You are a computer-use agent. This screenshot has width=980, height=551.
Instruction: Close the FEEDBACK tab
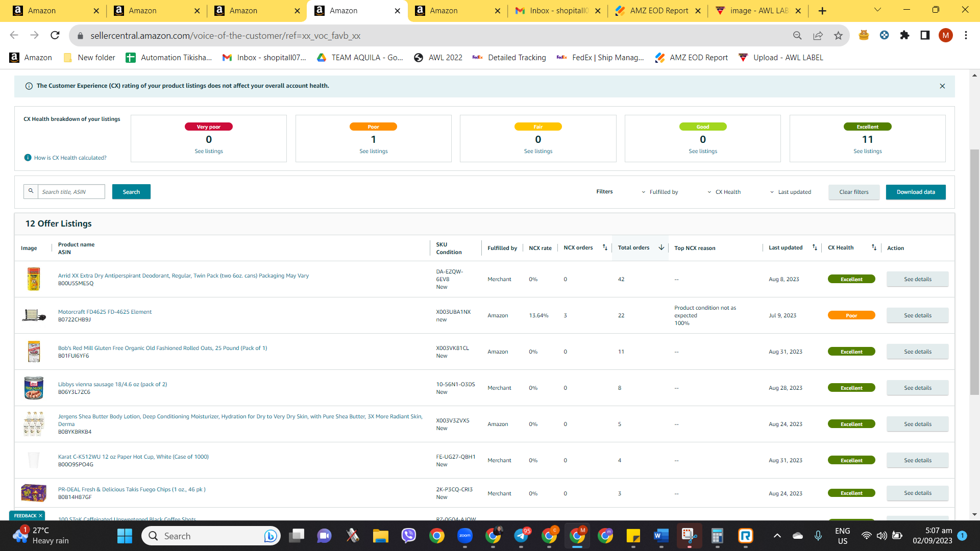(40, 516)
